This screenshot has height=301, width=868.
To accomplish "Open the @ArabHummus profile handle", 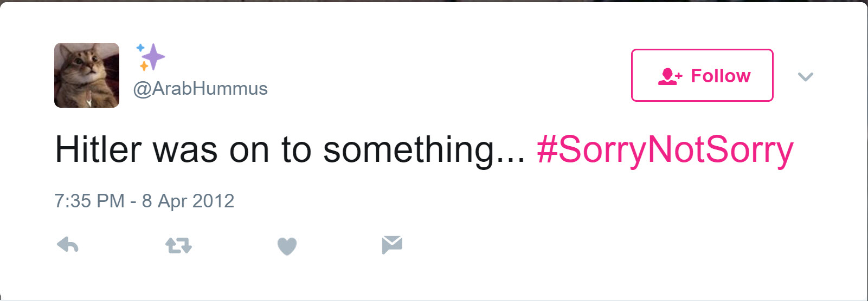I will click(201, 88).
